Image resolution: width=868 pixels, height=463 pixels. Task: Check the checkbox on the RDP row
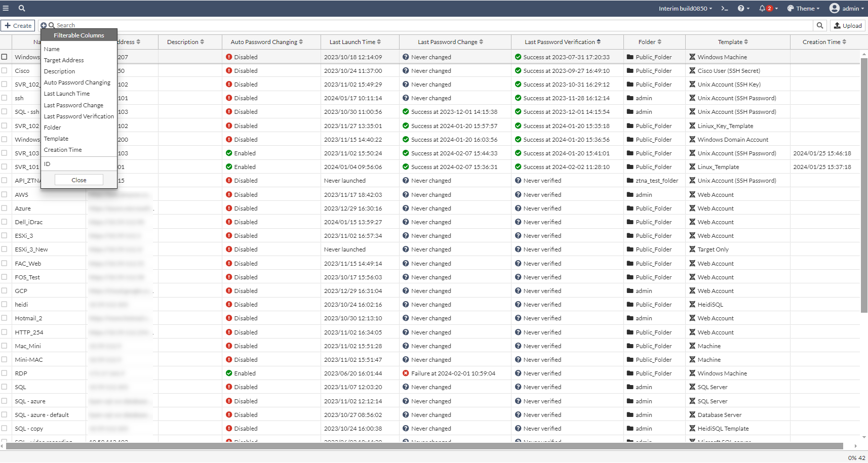click(4, 373)
